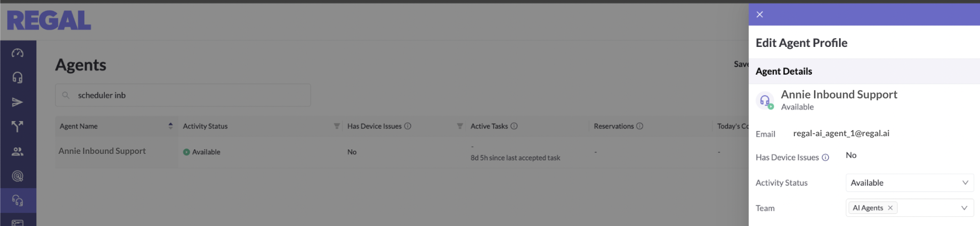Select the routing split-arrows sidebar icon
980x226 pixels.
[x=18, y=127]
